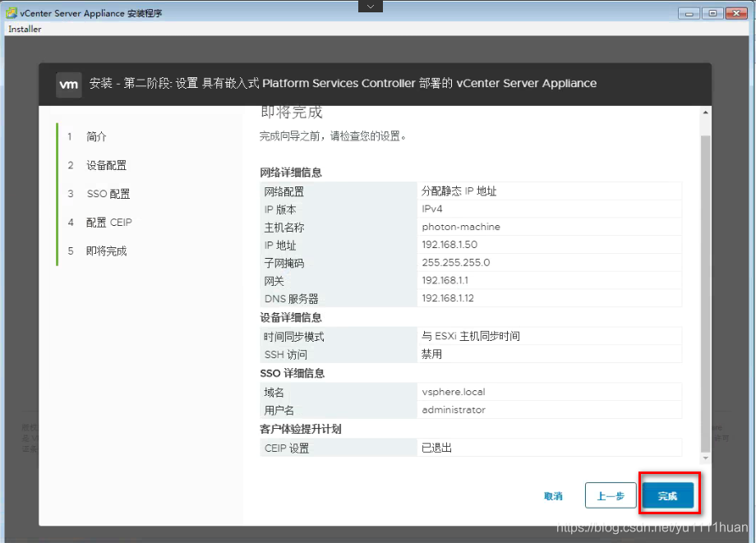This screenshot has width=756, height=543.
Task: Click the 子网掩码 row label
Action: click(284, 263)
